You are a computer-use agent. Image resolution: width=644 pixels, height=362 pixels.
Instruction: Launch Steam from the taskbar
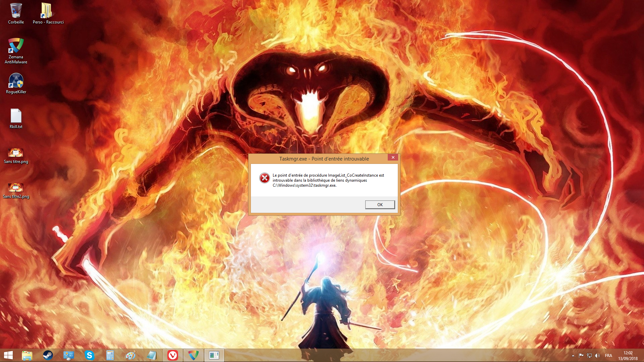coord(48,355)
